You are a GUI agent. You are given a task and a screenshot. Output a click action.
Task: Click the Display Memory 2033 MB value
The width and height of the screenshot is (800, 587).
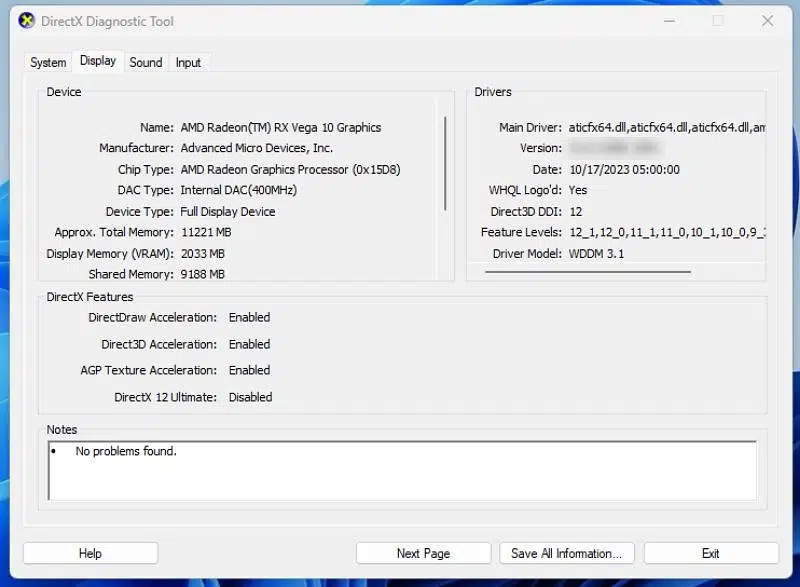202,254
